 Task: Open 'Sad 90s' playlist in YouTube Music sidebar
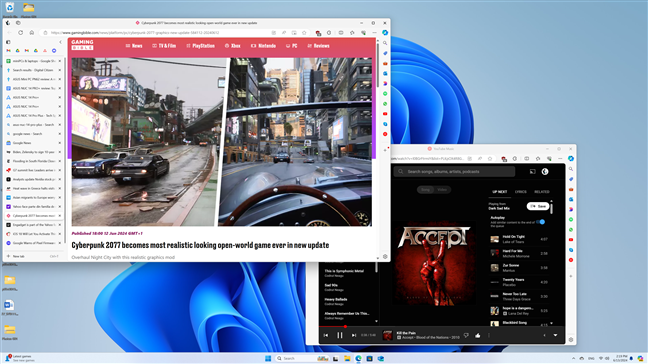point(348,287)
